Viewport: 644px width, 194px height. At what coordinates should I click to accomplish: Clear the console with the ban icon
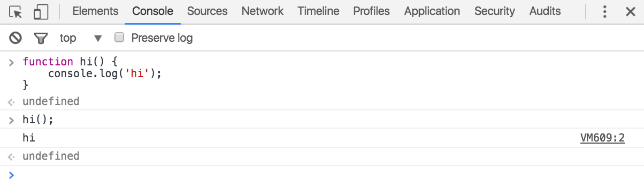coord(16,38)
